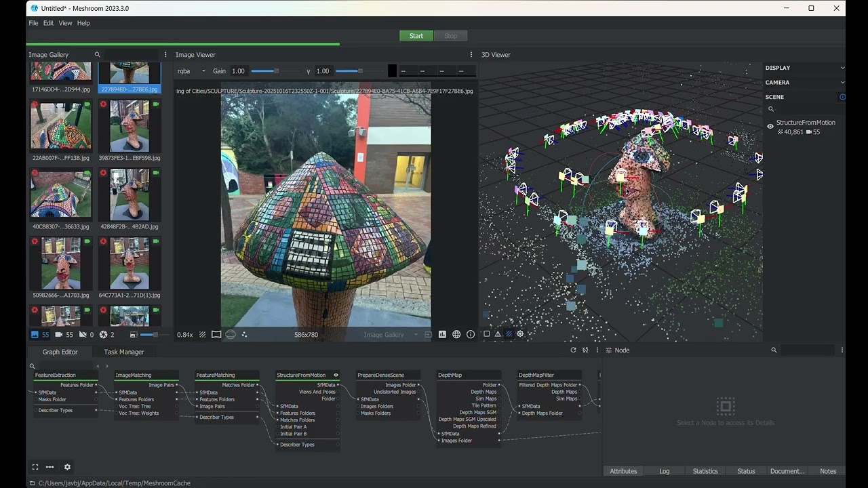The width and height of the screenshot is (868, 488).
Task: Expand the DISPLAY section
Action: [804, 68]
